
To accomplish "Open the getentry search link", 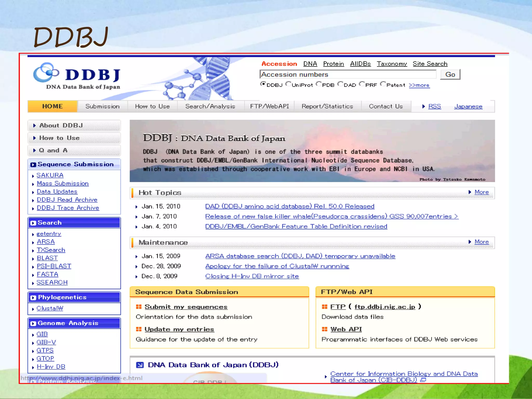I will pyautogui.click(x=49, y=234).
